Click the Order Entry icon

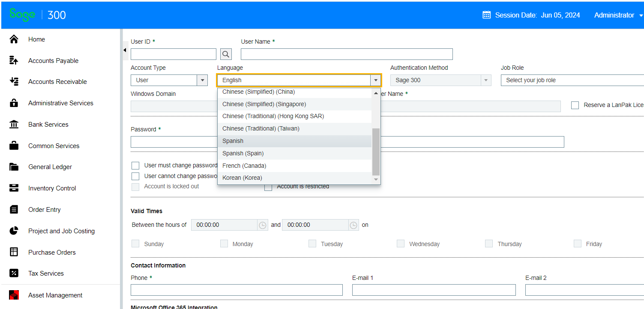pyautogui.click(x=14, y=210)
